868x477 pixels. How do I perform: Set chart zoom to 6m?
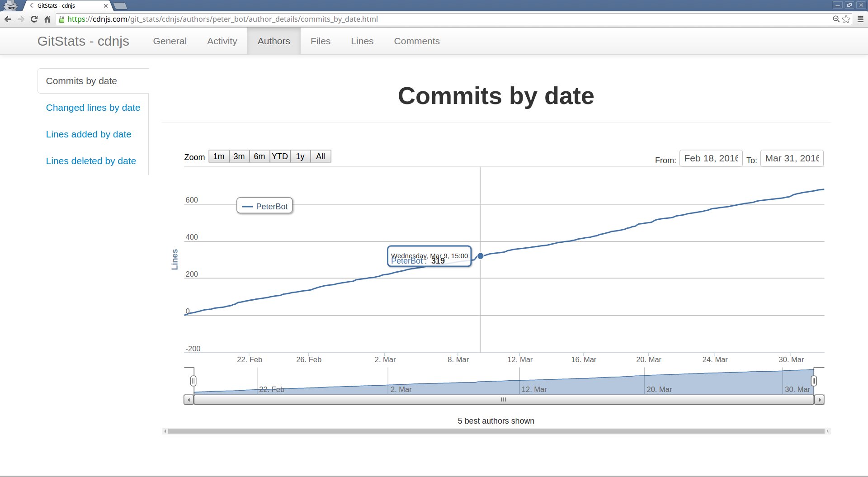pos(259,156)
